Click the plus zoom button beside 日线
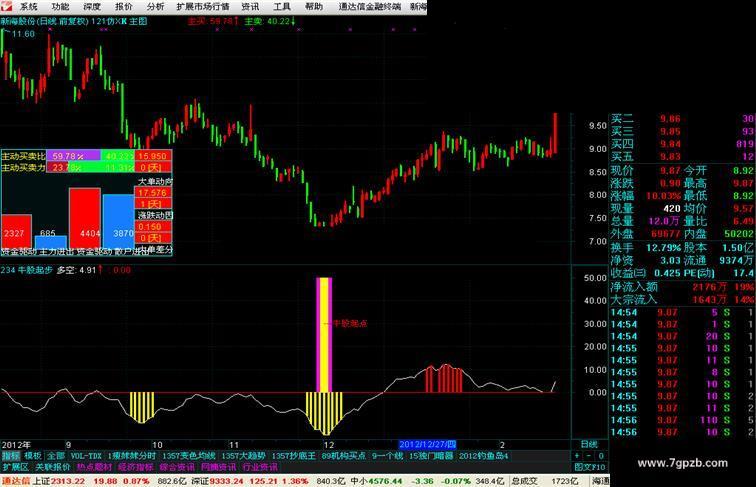 pyautogui.click(x=577, y=456)
